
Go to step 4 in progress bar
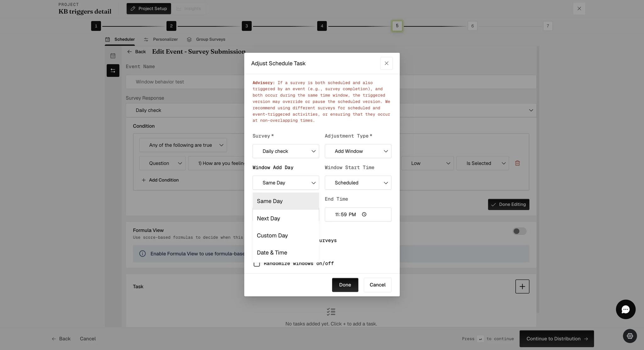click(x=322, y=26)
